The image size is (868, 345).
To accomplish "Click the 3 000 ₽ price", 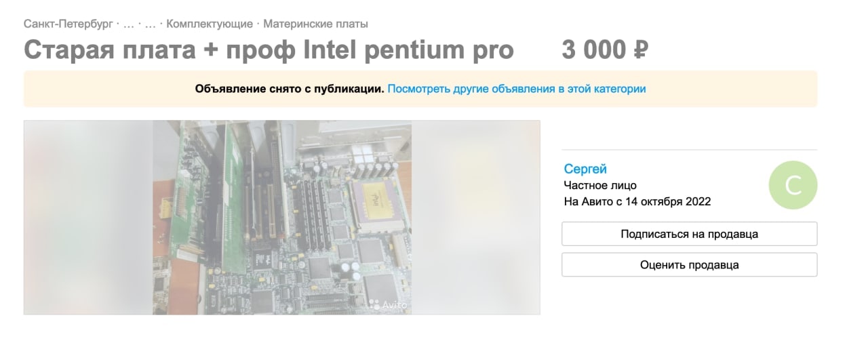I will 605,50.
